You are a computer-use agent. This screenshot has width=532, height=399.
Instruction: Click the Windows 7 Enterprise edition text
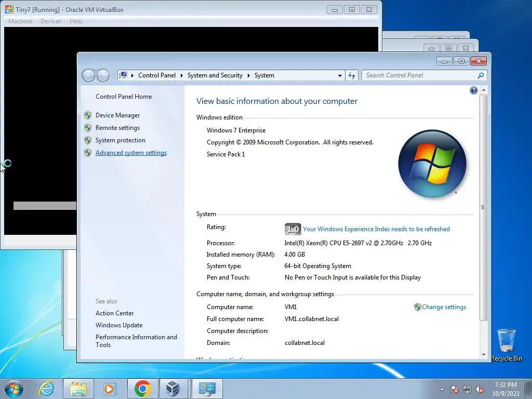point(236,130)
